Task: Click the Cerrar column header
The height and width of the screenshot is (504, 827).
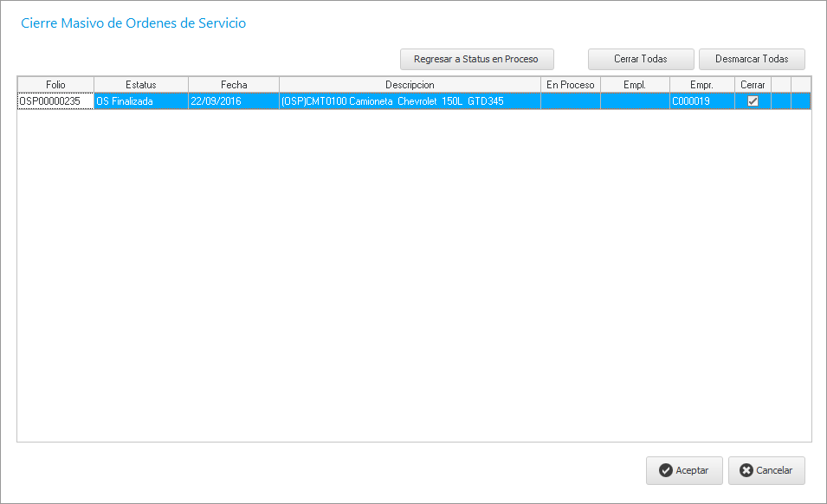Action: [x=753, y=85]
